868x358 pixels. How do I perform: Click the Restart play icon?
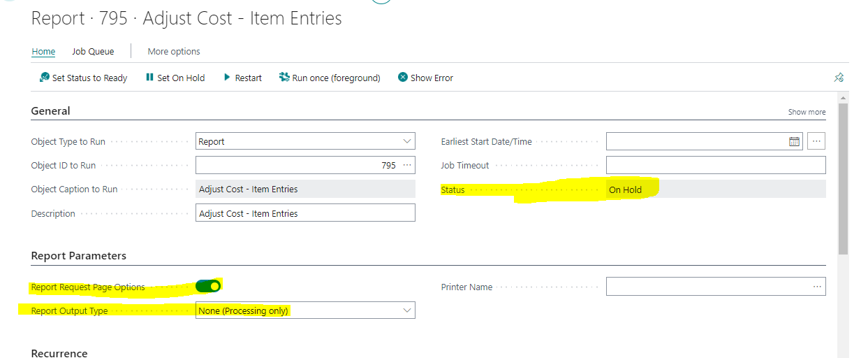[x=227, y=78]
